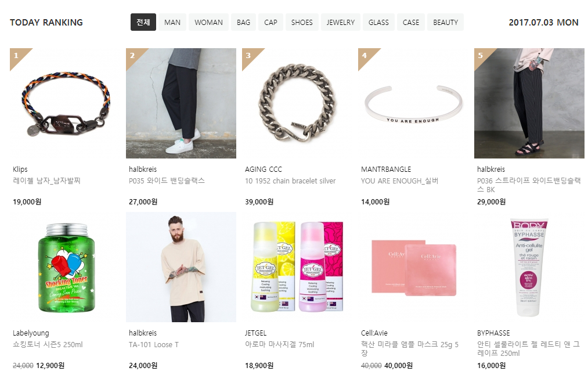
Task: Open the JETGEL massage gel product image
Action: (x=297, y=267)
